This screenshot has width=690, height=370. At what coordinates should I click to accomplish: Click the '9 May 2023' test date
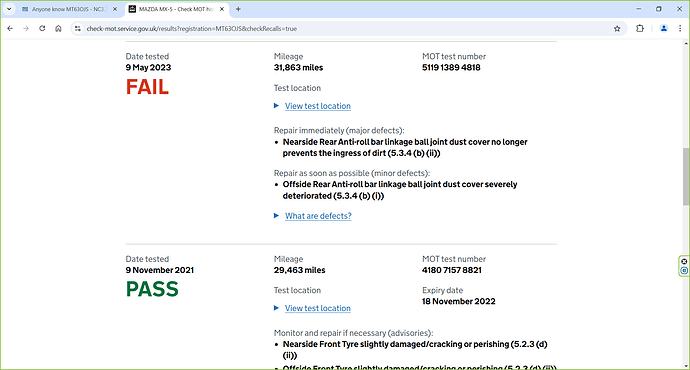click(x=148, y=68)
